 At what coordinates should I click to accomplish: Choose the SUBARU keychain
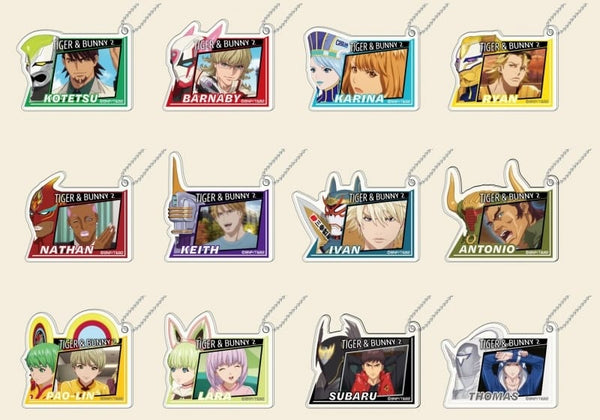364,361
